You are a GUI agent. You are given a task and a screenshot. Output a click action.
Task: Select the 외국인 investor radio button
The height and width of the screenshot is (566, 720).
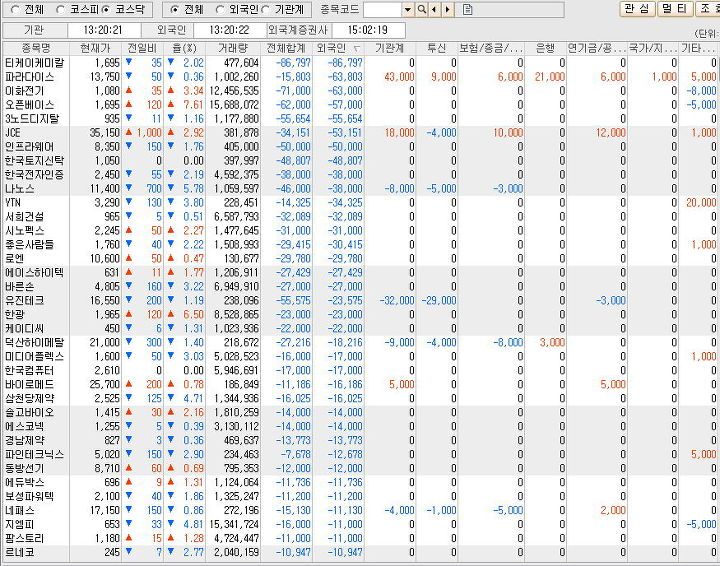click(x=220, y=9)
